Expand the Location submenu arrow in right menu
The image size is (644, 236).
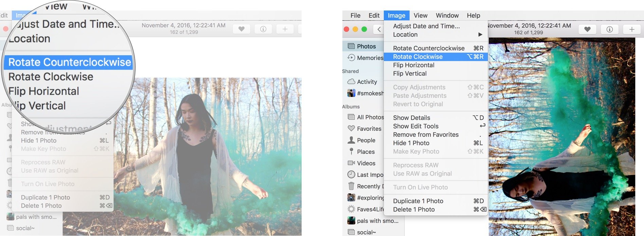[x=480, y=35]
